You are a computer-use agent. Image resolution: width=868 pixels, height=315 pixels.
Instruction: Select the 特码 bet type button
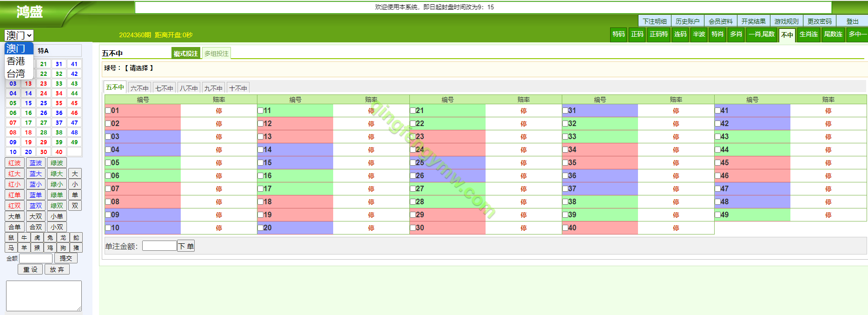point(618,34)
